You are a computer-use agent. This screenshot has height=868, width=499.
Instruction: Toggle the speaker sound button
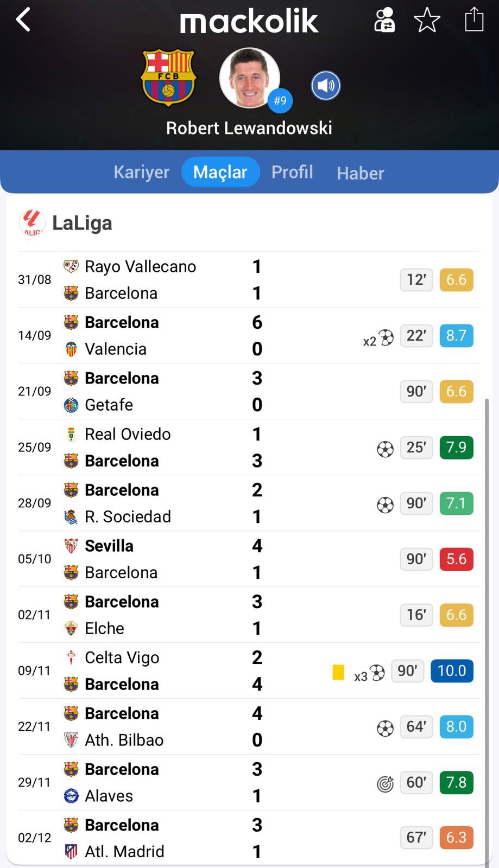coord(326,86)
